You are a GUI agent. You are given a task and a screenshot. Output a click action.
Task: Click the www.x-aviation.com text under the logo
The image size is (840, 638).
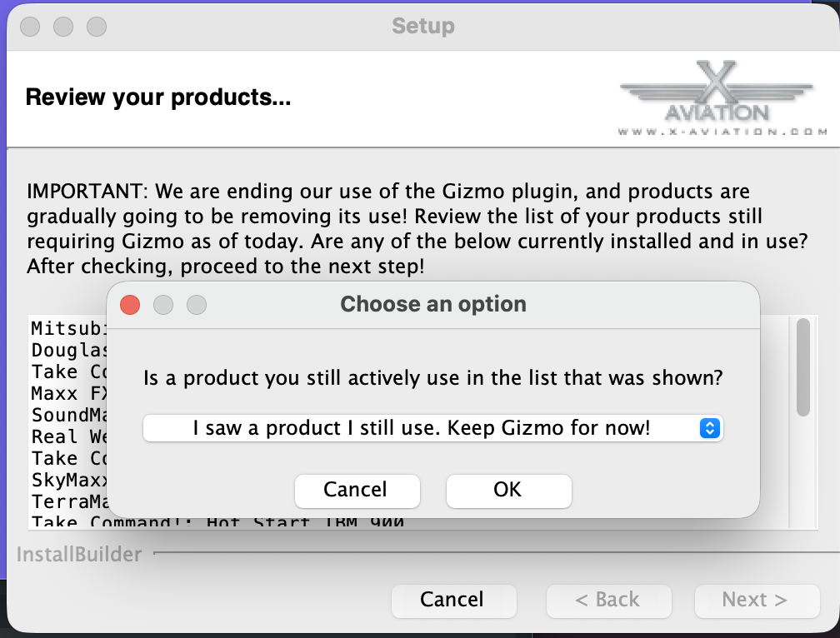pyautogui.click(x=723, y=132)
